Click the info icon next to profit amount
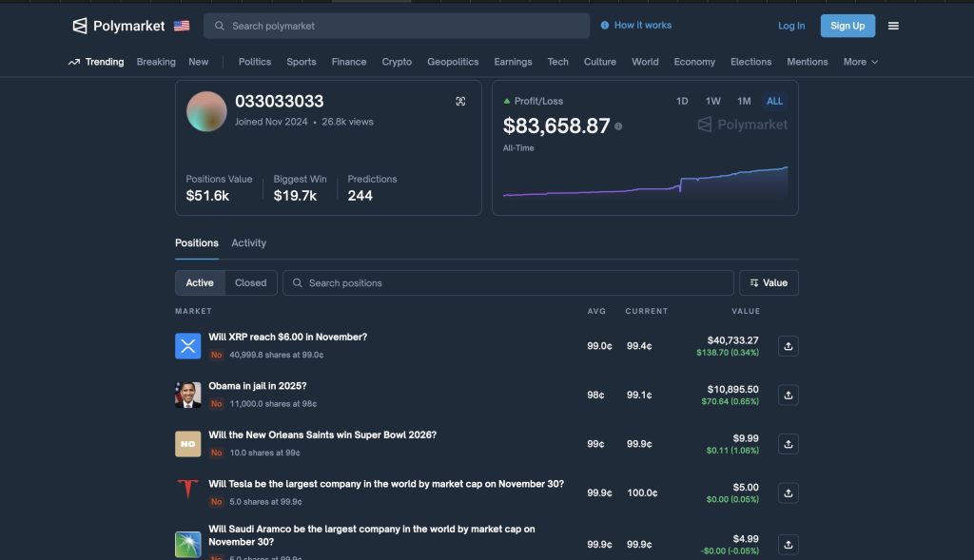This screenshot has width=974, height=560. tap(618, 126)
